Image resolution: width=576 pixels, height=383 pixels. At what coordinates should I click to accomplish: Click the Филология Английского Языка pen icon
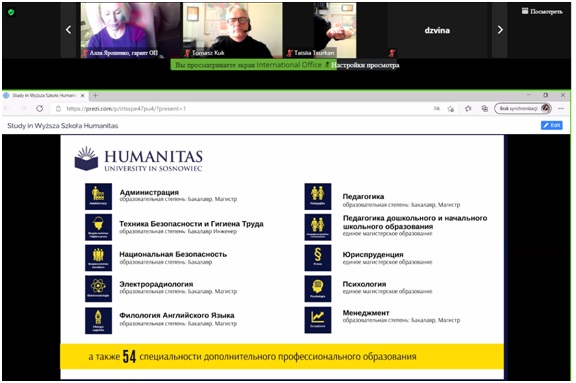point(98,321)
